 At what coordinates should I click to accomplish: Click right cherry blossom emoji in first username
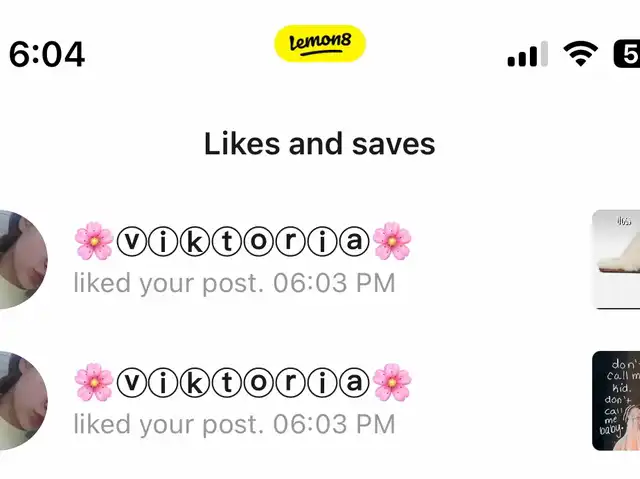(392, 241)
